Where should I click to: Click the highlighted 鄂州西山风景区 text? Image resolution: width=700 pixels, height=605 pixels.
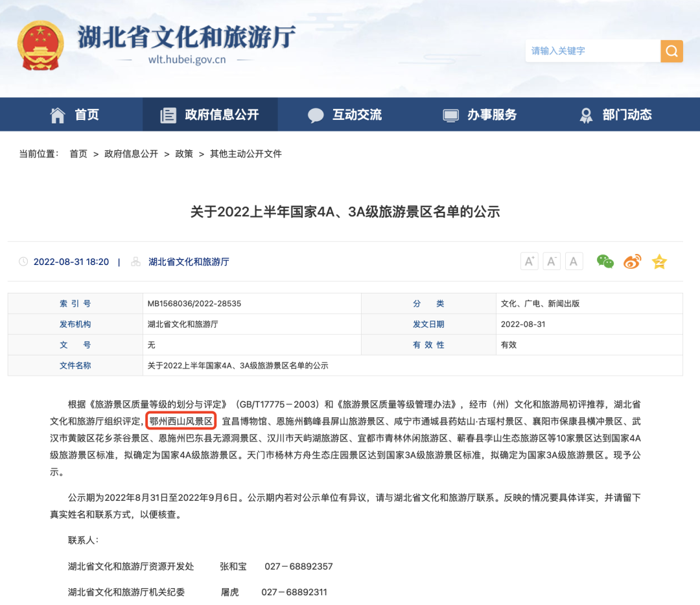[181, 421]
